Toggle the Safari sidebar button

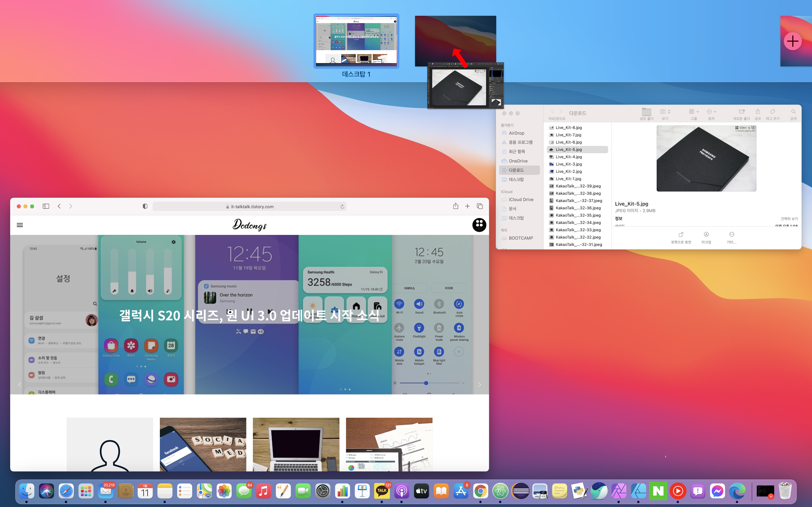pyautogui.click(x=46, y=206)
